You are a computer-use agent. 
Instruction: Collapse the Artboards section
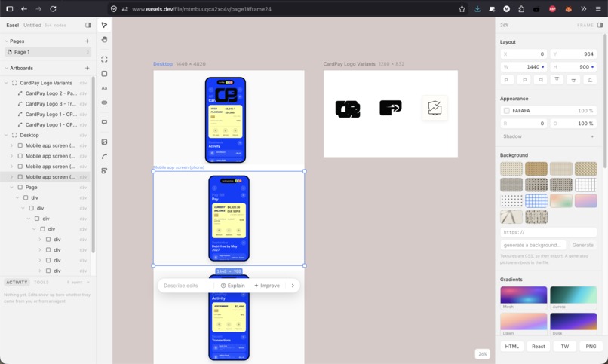pyautogui.click(x=6, y=68)
